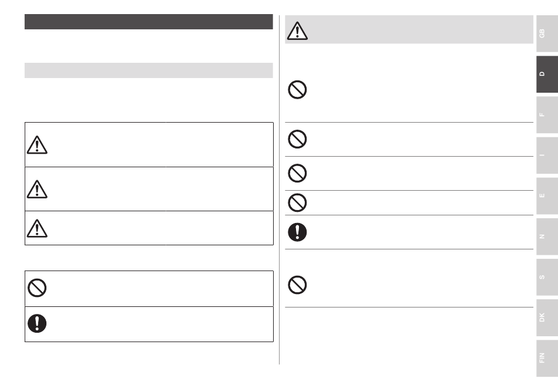
Task: Open the DK language tab
Action: 547,317
